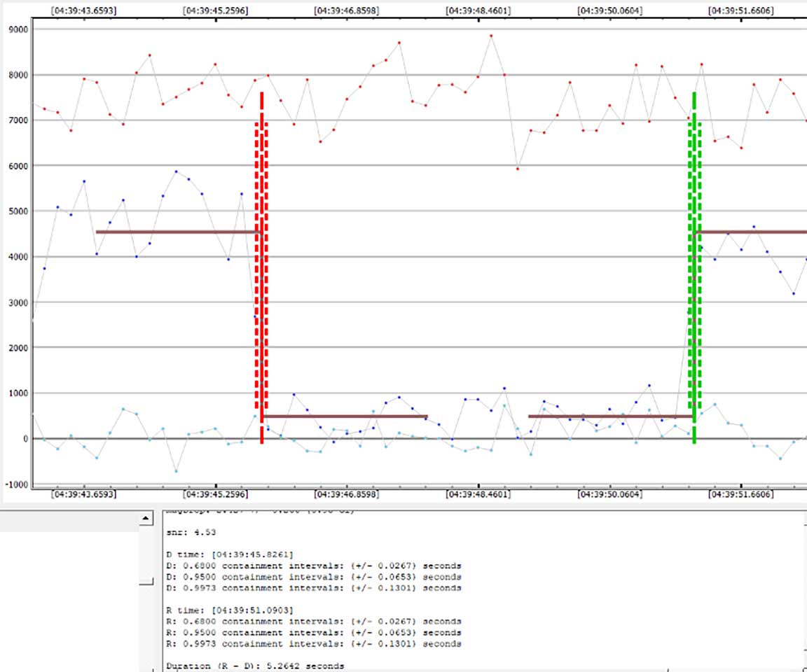Click the top-axis time label [04:39:50.0604]
Image resolution: width=807 pixels, height=672 pixels.
point(610,10)
